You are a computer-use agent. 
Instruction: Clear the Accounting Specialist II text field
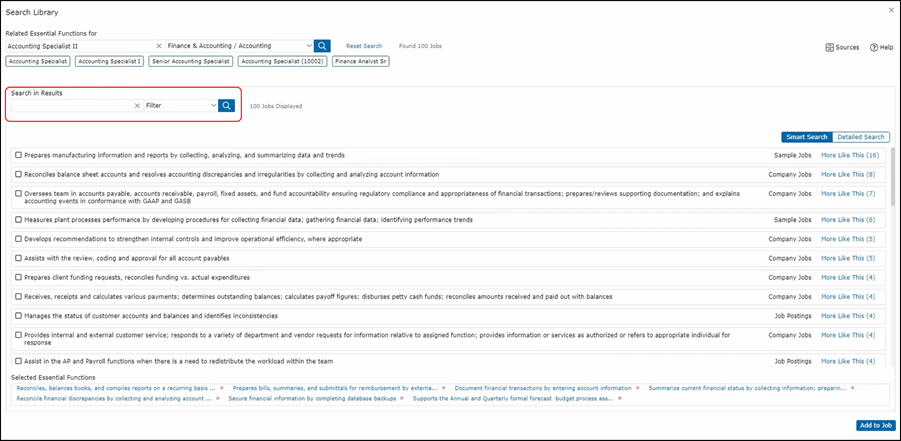[x=159, y=46]
